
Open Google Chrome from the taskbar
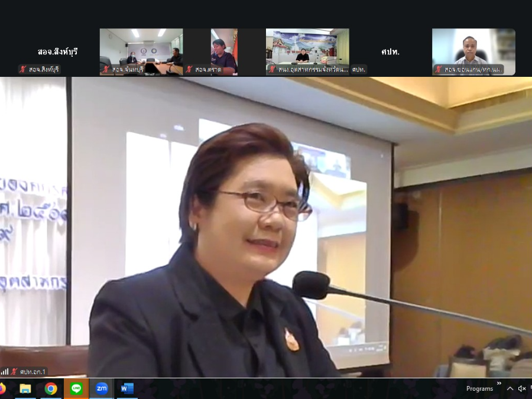[50, 388]
